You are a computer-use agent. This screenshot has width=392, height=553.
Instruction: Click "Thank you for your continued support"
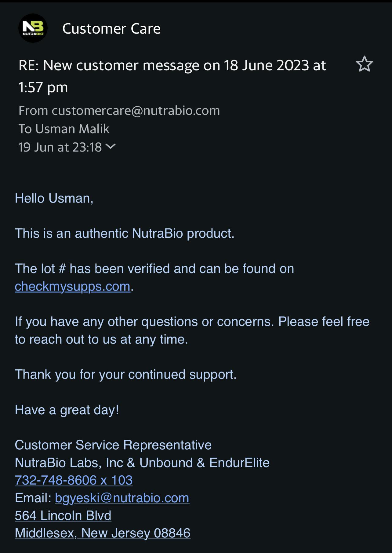click(x=125, y=375)
